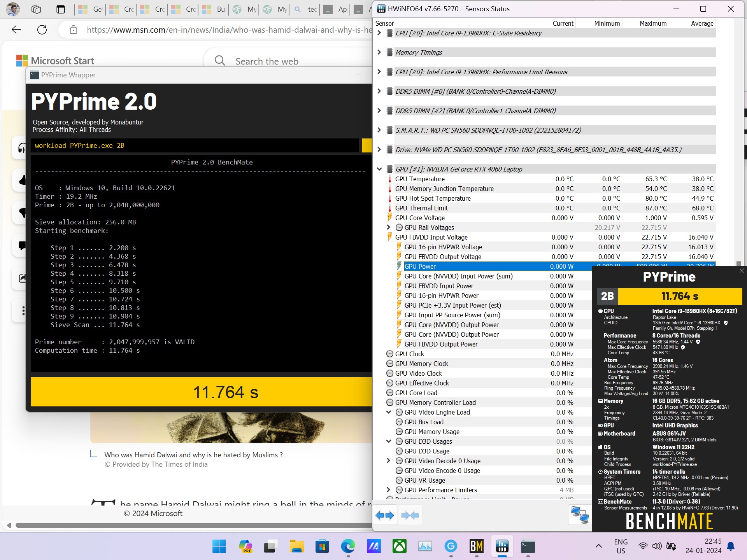Open the Windows Start menu
The width and height of the screenshot is (747, 560).
tap(219, 546)
